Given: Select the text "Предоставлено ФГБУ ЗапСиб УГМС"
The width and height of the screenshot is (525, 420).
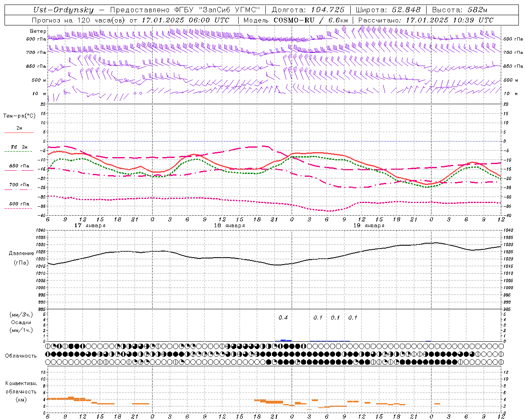Looking at the screenshot, I should (185, 10).
